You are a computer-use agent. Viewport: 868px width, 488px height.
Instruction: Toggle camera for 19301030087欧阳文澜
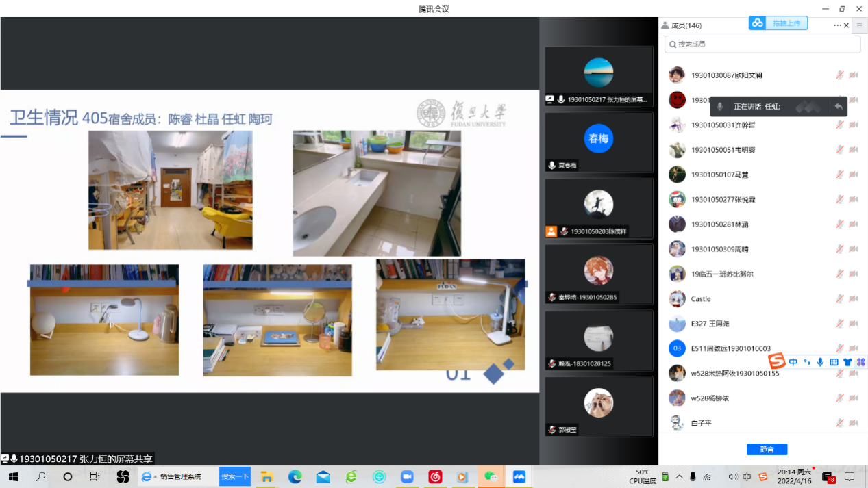click(x=854, y=75)
